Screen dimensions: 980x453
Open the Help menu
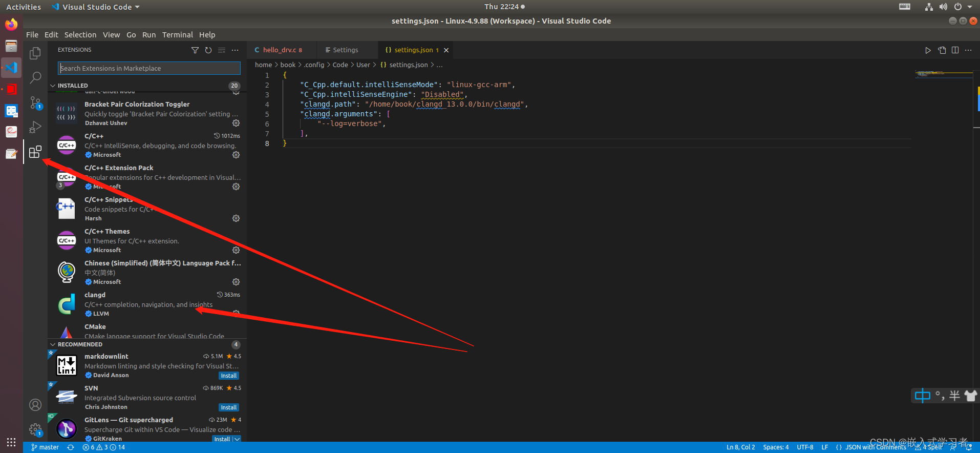point(207,35)
